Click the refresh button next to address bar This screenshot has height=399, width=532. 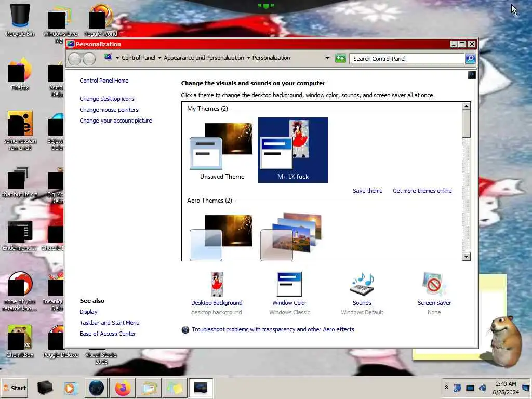pyautogui.click(x=340, y=58)
